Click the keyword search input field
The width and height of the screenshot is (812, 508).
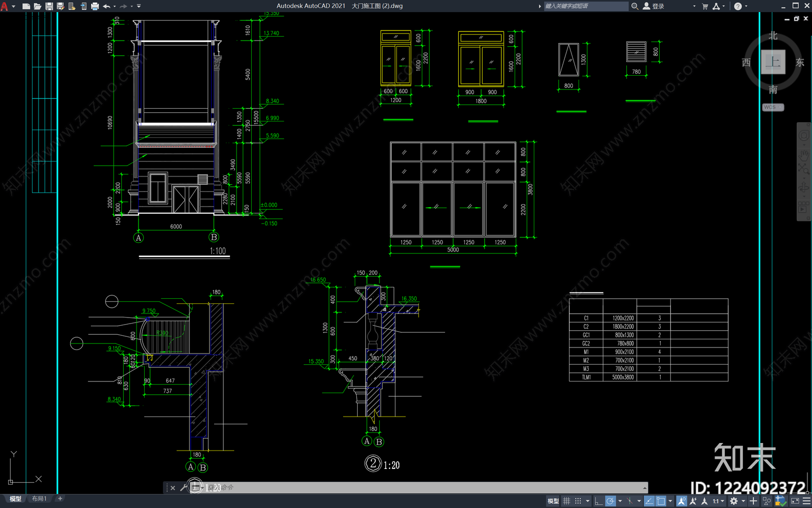586,6
